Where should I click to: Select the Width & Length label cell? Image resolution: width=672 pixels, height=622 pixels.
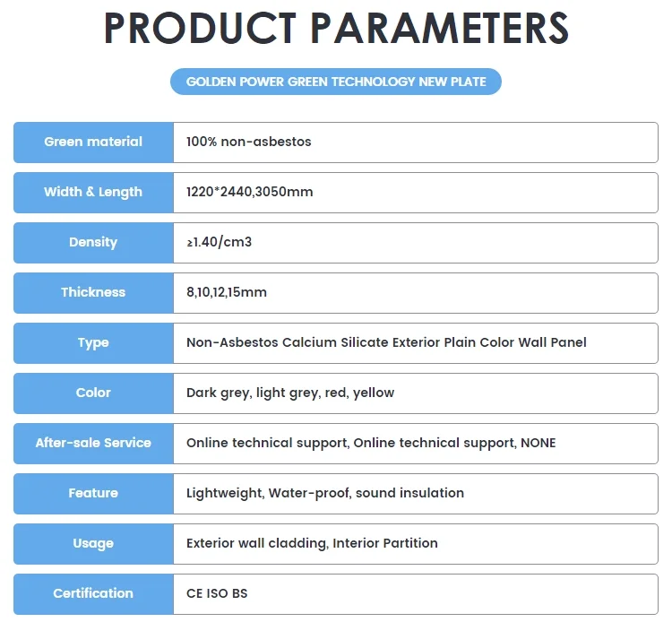point(93,192)
